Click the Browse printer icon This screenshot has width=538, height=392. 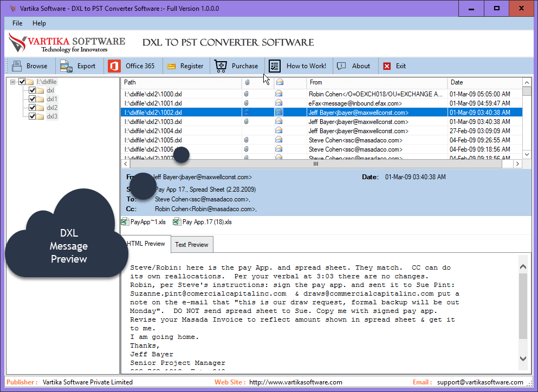(16, 66)
